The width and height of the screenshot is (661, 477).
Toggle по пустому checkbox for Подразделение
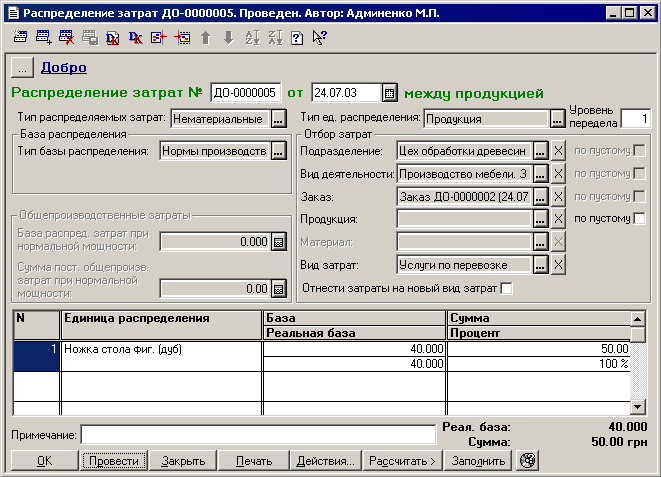click(x=639, y=150)
